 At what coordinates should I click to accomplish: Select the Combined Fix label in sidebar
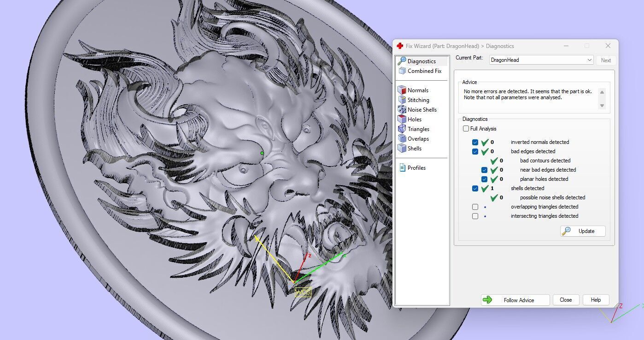click(x=424, y=71)
